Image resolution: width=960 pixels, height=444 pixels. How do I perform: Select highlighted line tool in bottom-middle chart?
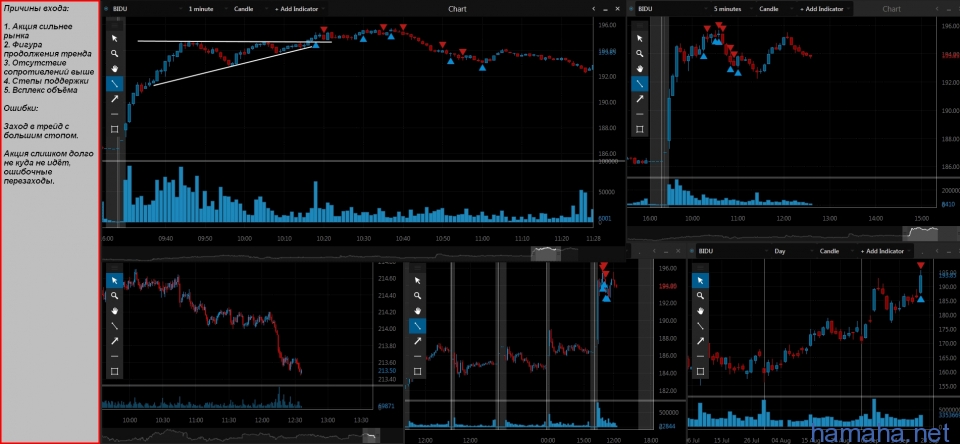coord(418,326)
